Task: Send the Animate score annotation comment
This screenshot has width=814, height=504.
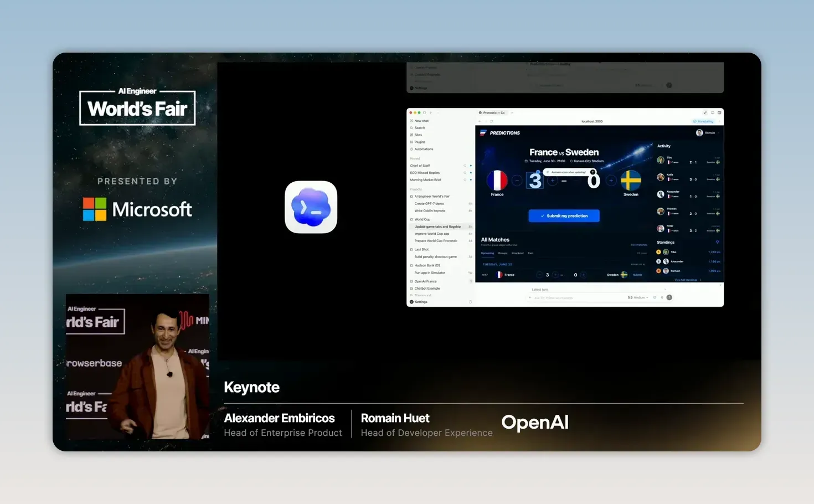Action: coord(593,172)
